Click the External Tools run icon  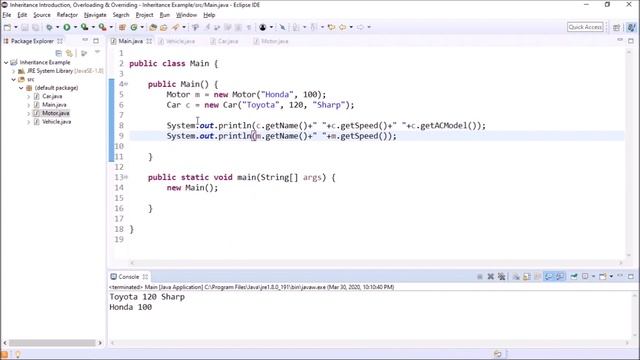(x=102, y=27)
